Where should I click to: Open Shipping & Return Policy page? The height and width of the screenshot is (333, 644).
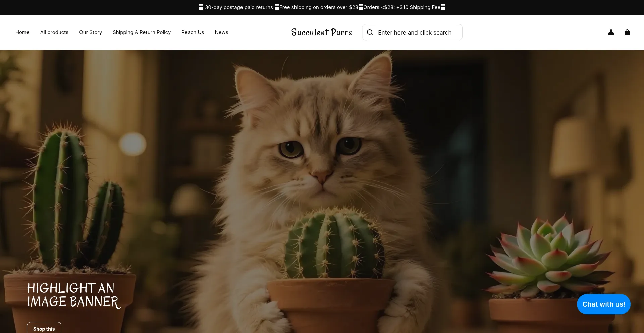(x=142, y=32)
